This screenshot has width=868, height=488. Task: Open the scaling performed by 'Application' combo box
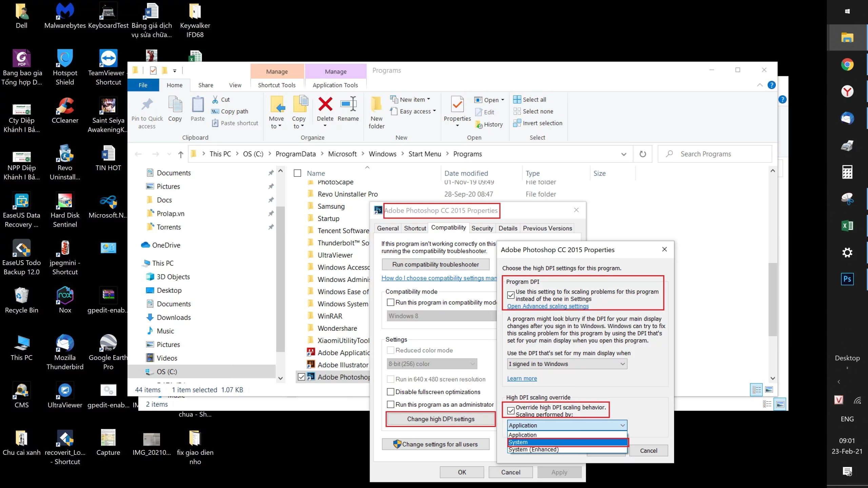point(567,425)
